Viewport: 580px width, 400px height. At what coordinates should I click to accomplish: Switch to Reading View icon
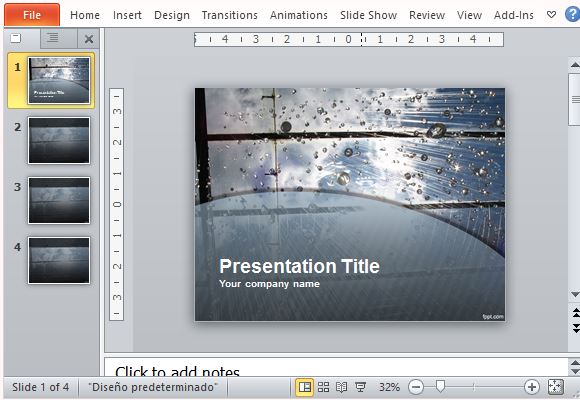click(x=341, y=387)
